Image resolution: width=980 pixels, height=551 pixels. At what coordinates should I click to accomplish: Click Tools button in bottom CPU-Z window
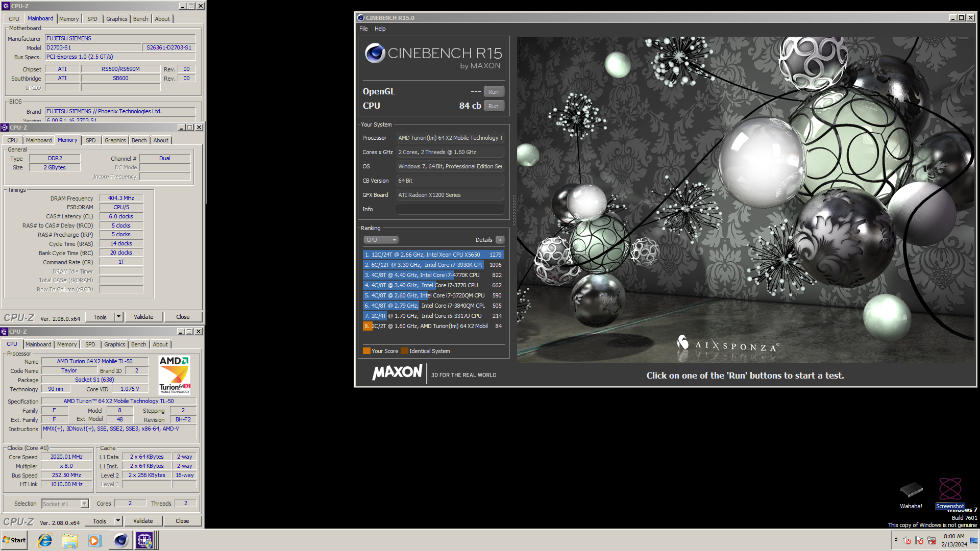click(100, 521)
